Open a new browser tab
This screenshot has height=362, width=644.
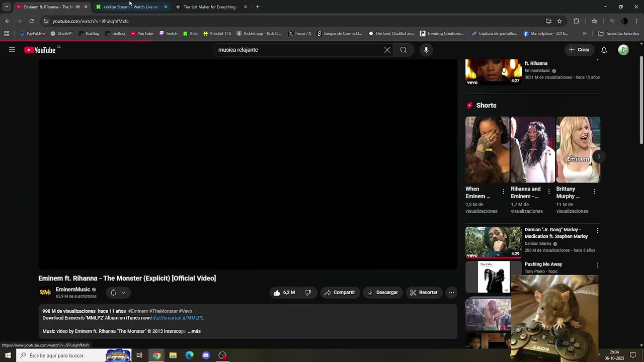[258, 7]
